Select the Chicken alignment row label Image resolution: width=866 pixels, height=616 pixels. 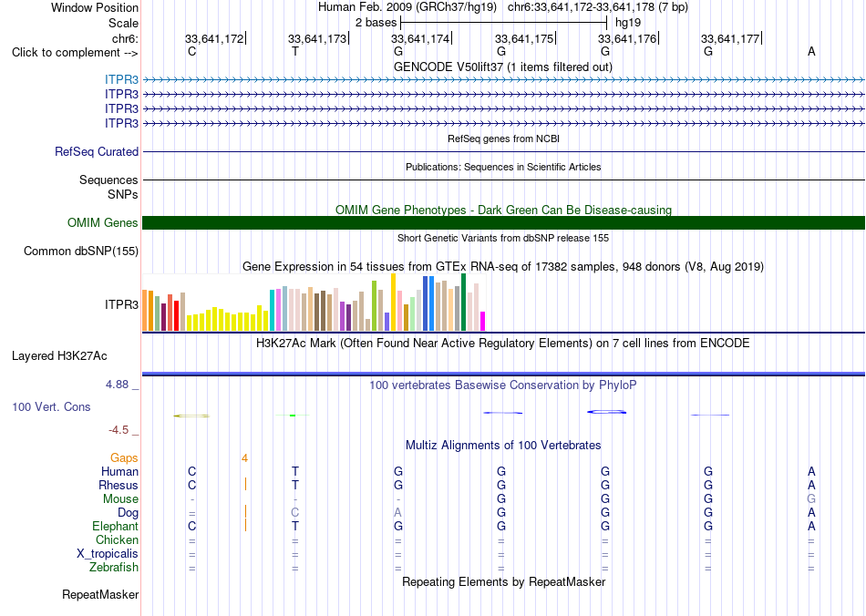[x=117, y=539]
